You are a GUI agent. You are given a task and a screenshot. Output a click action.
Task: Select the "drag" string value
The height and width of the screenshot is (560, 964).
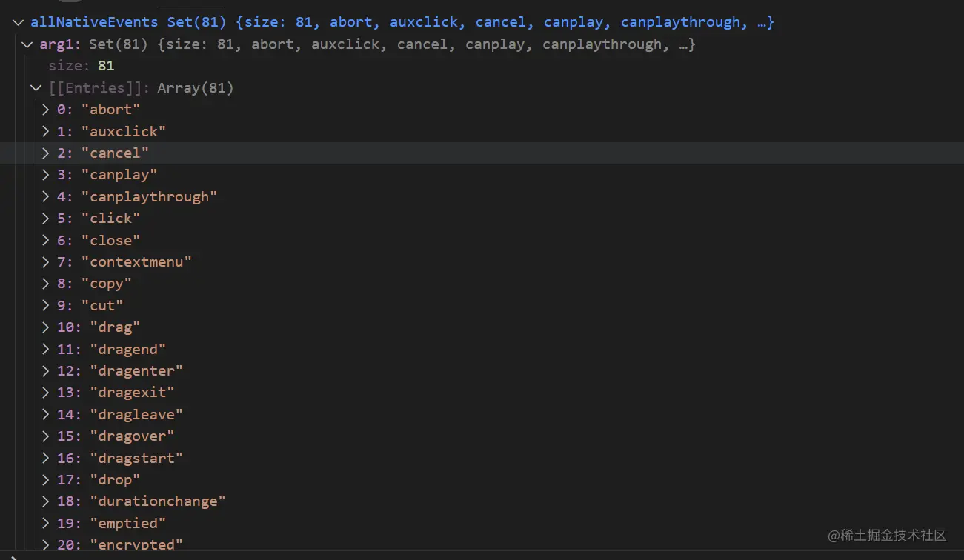[x=115, y=327]
